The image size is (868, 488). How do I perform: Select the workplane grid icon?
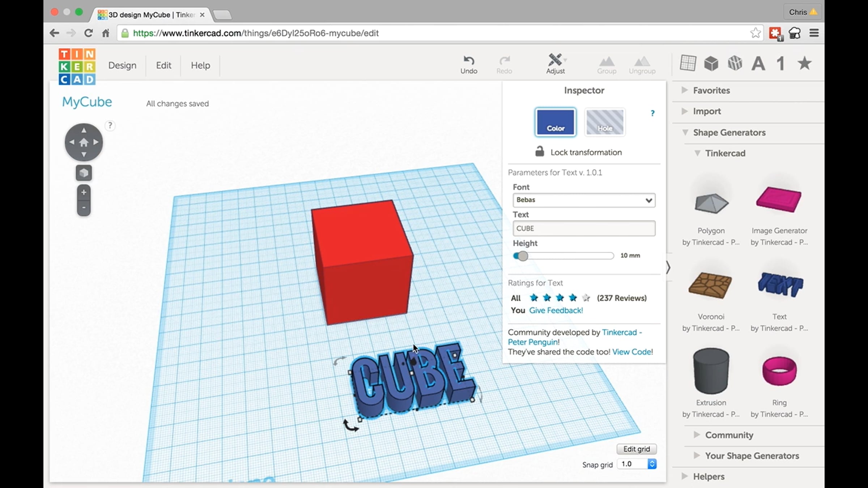688,64
